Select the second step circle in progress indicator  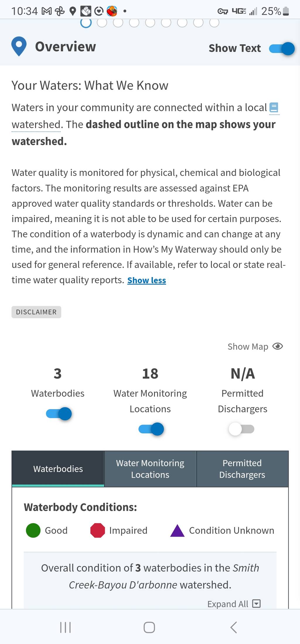point(102,23)
